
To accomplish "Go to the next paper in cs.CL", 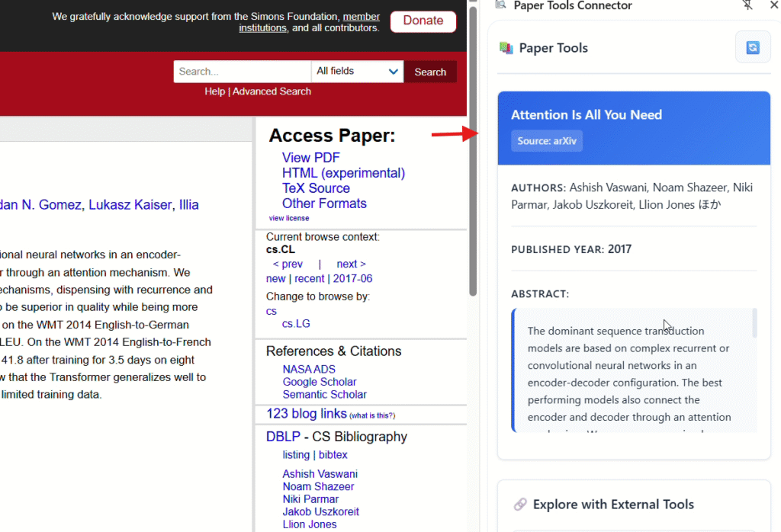I will click(x=351, y=264).
